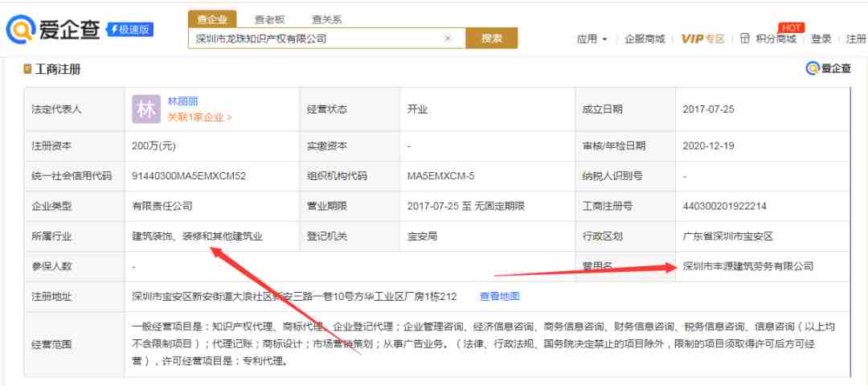Image resolution: width=868 pixels, height=386 pixels.
Task: Click the registered address text
Action: coord(294,296)
